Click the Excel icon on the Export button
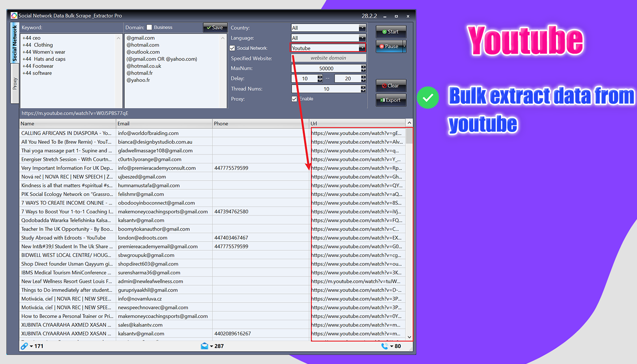The image size is (637, 364). (382, 100)
